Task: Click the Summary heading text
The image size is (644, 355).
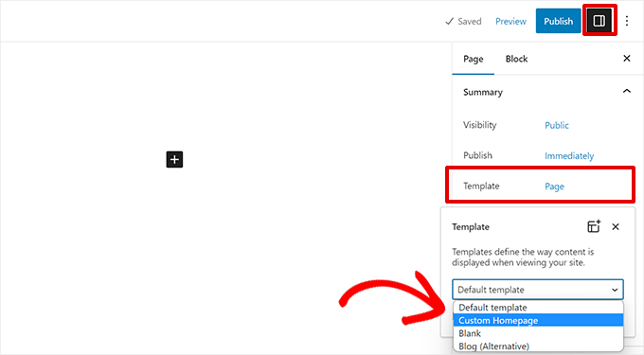Action: (483, 93)
